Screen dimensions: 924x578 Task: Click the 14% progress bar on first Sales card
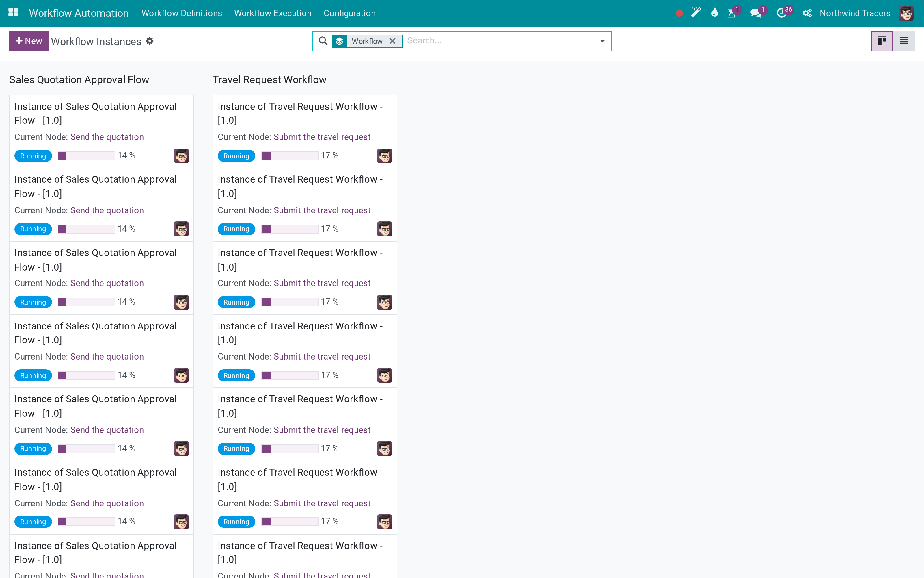[87, 155]
